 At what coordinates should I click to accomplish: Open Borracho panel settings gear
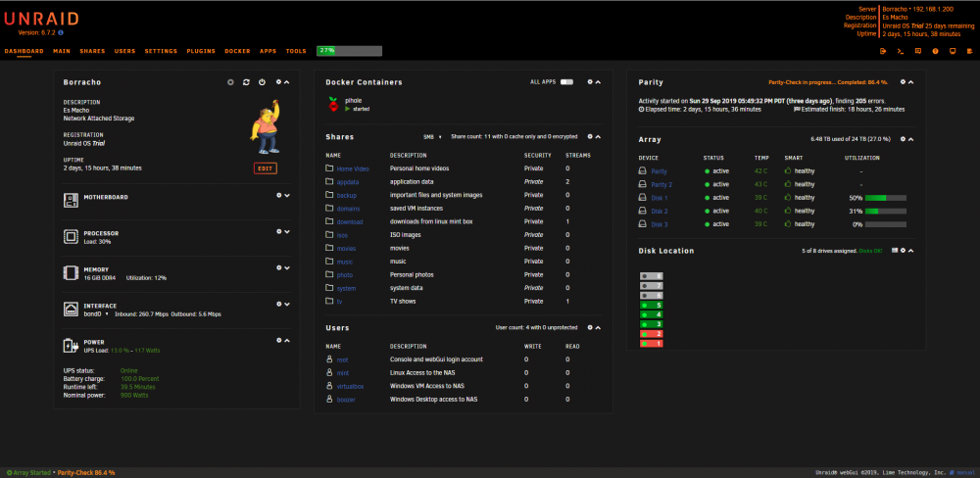pyautogui.click(x=278, y=82)
